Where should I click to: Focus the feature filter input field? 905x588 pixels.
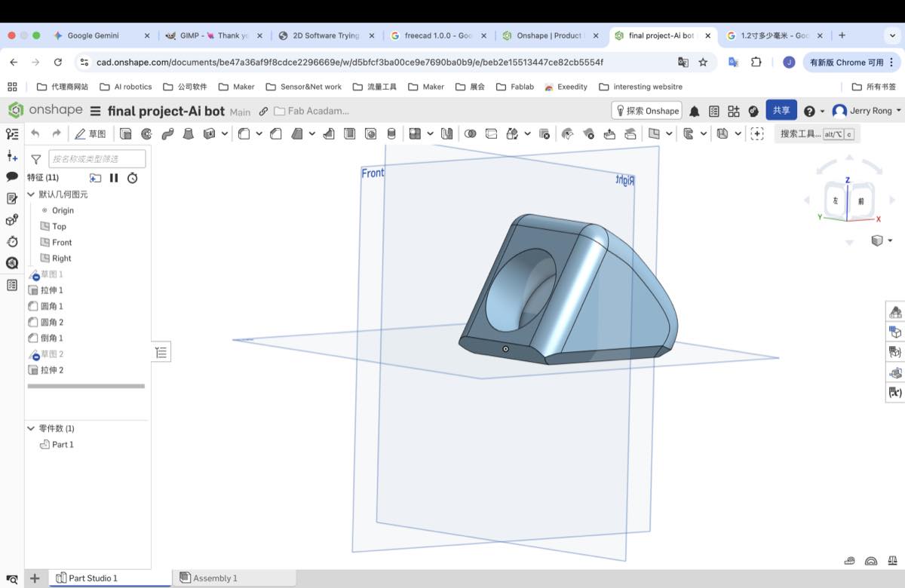[97, 158]
